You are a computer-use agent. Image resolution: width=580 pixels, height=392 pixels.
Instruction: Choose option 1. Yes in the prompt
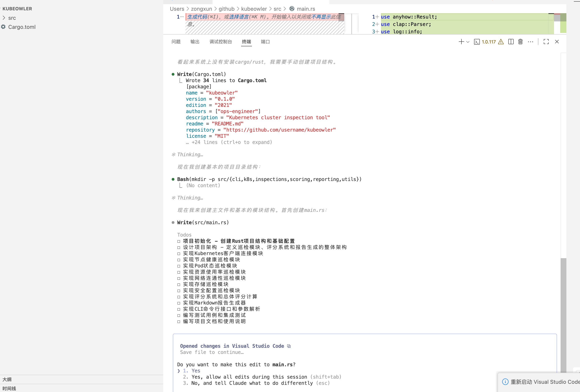pyautogui.click(x=192, y=371)
